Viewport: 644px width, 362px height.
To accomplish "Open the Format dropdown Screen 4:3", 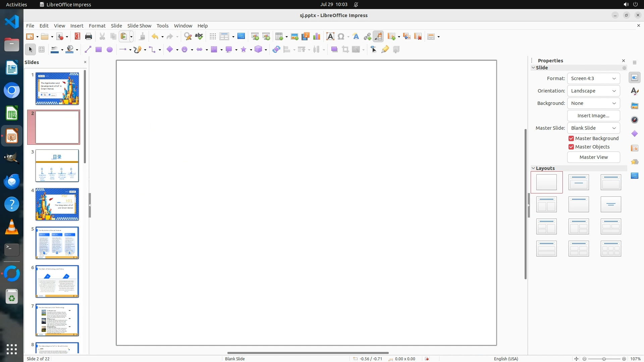I will (x=593, y=78).
